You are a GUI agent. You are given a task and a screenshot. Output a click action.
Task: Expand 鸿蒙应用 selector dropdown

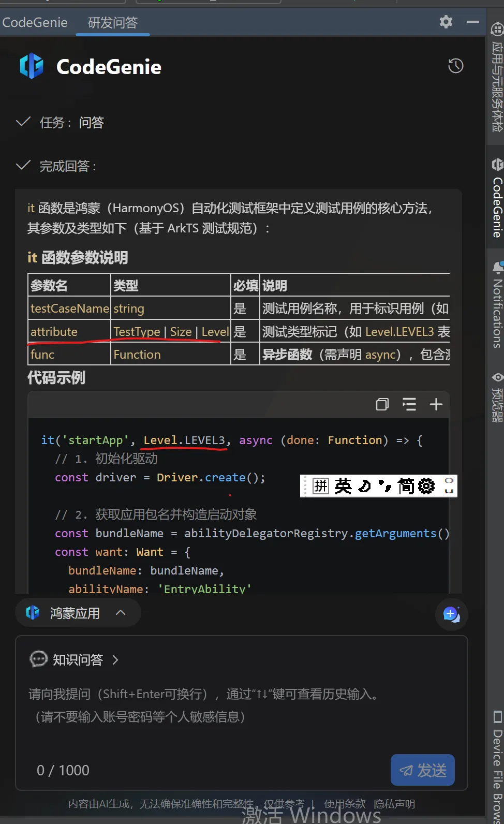78,613
